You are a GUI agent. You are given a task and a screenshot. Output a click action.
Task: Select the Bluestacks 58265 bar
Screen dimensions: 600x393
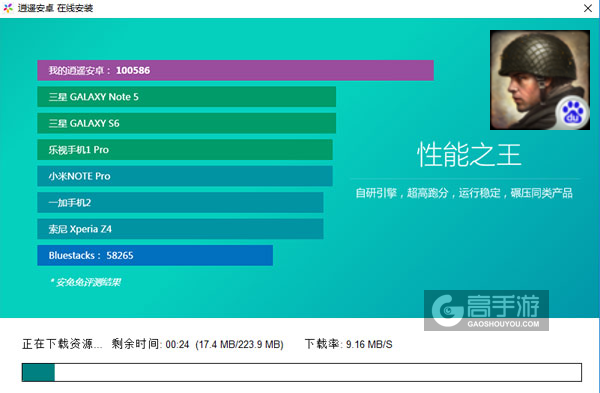[155, 255]
